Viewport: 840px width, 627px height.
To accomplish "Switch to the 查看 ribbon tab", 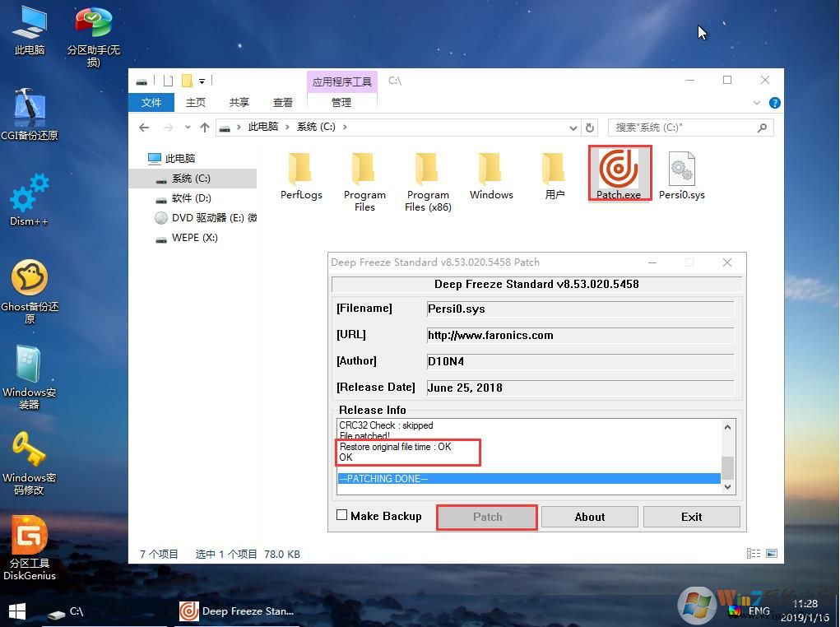I will click(x=282, y=102).
